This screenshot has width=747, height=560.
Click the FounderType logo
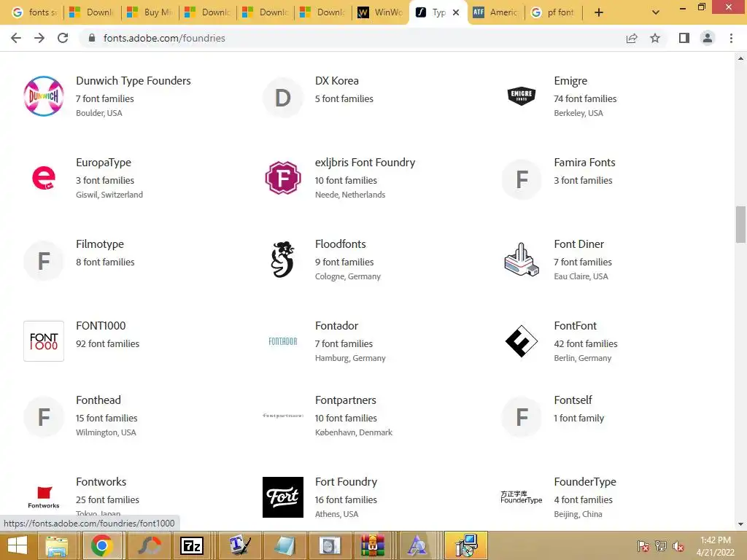click(x=522, y=497)
